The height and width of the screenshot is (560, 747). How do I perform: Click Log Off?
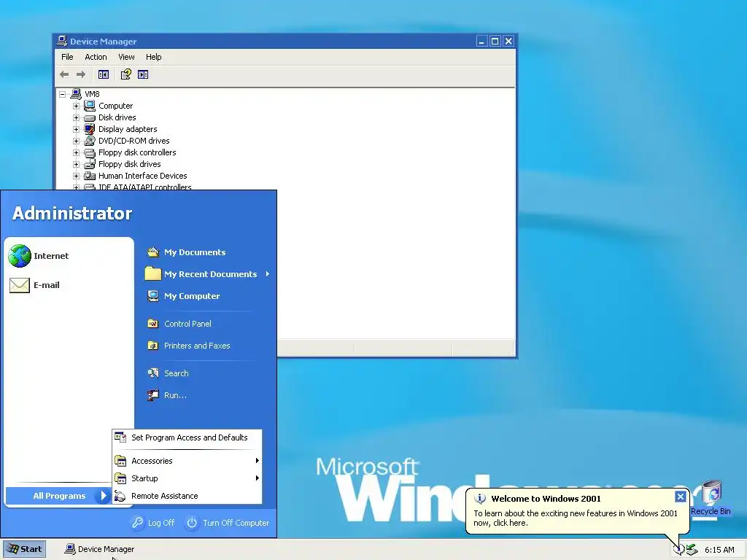153,523
